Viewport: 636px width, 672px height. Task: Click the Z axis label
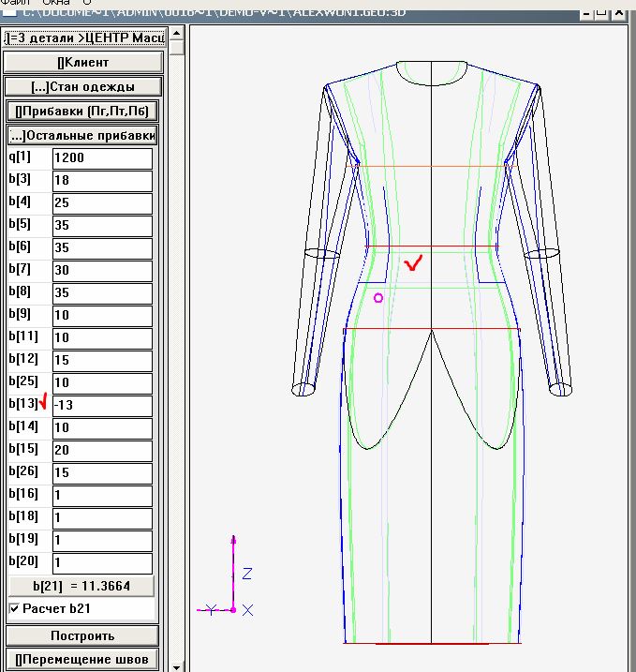point(247,574)
